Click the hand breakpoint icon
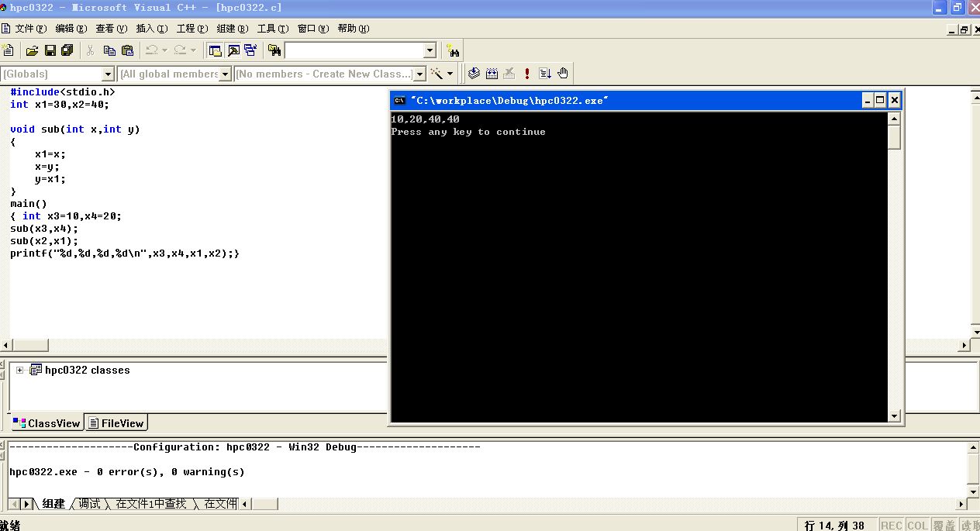 [563, 74]
